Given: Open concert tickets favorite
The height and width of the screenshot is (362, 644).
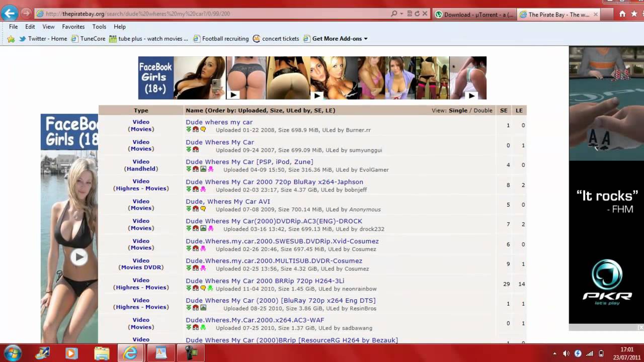Looking at the screenshot, I should [x=276, y=39].
